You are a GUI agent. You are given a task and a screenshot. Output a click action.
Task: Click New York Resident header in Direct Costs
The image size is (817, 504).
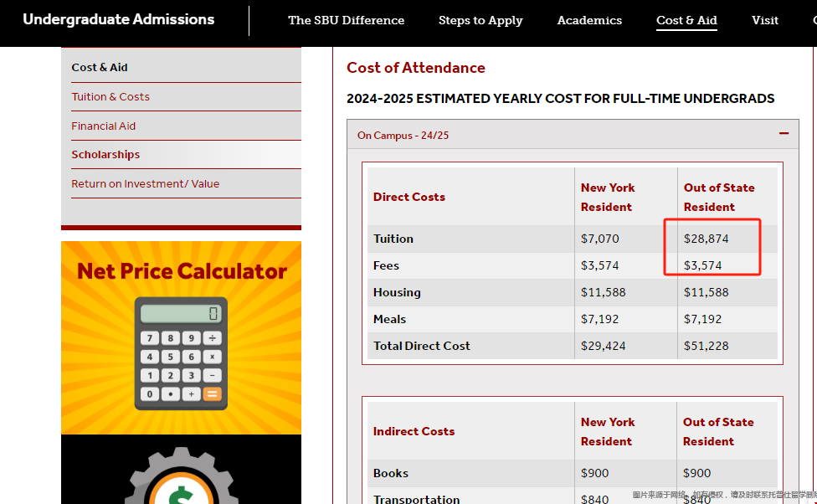tap(608, 197)
